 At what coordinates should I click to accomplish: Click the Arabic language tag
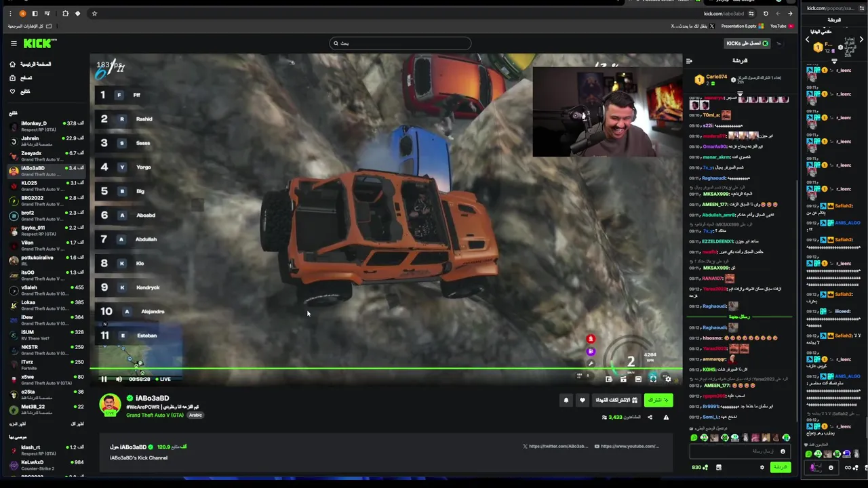point(195,415)
